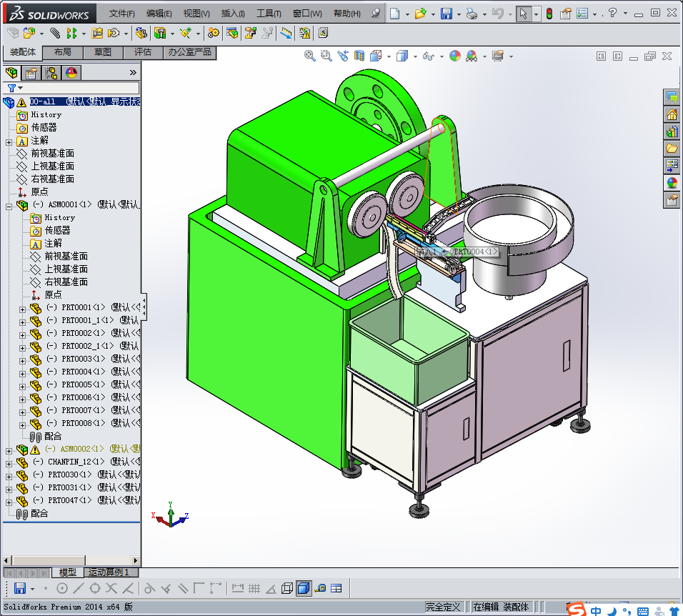The width and height of the screenshot is (683, 616).
Task: Click the Print icon
Action: (472, 14)
